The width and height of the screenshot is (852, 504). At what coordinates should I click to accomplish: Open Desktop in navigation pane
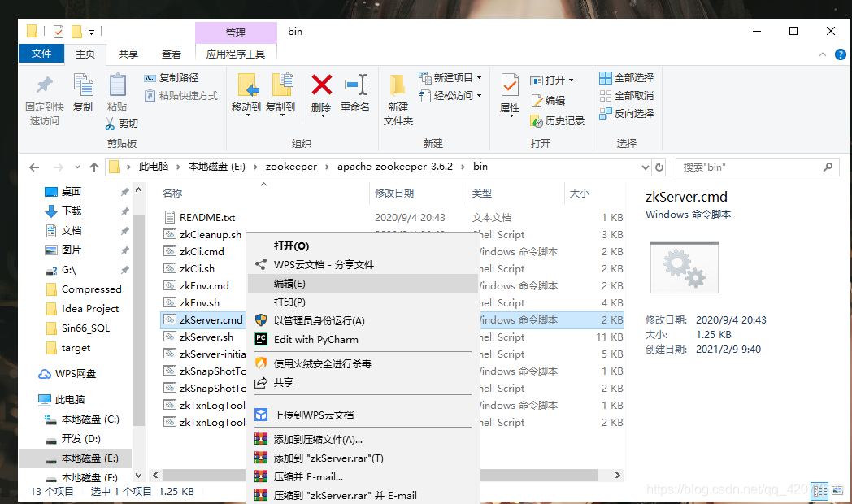click(x=72, y=191)
